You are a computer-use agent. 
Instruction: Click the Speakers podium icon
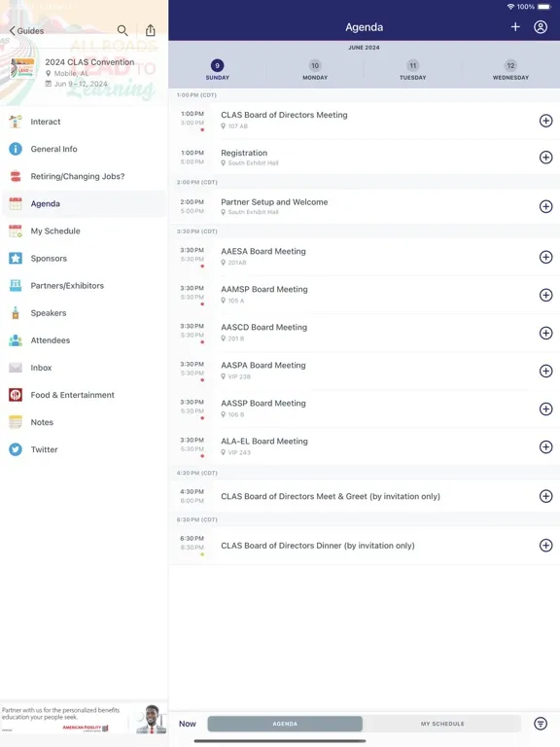(x=16, y=313)
